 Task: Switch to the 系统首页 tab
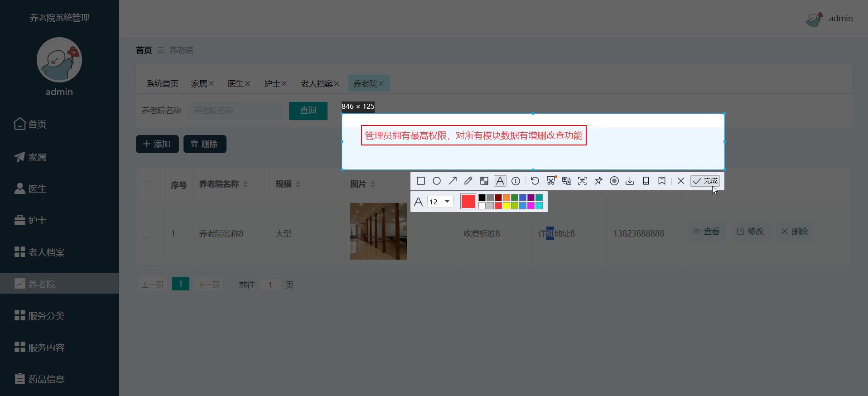tap(162, 84)
